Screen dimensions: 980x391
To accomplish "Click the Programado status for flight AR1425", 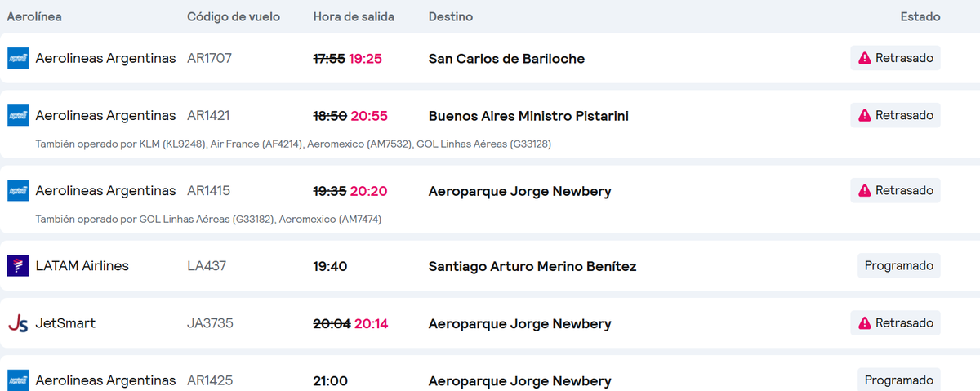I will (898, 380).
